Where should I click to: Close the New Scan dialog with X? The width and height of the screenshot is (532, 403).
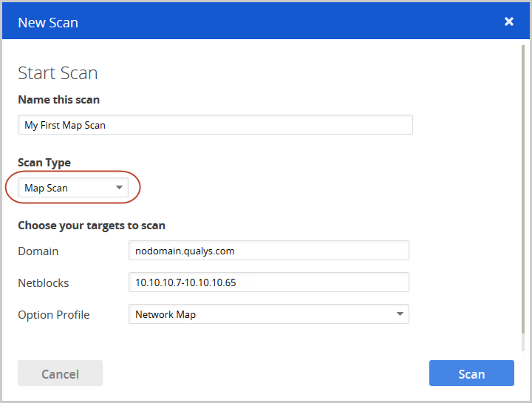[509, 21]
